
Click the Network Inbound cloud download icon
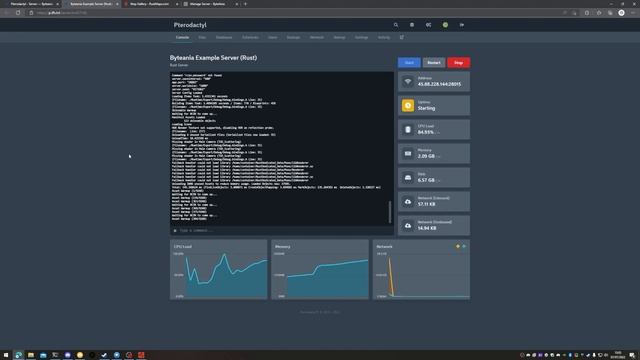[x=408, y=202]
